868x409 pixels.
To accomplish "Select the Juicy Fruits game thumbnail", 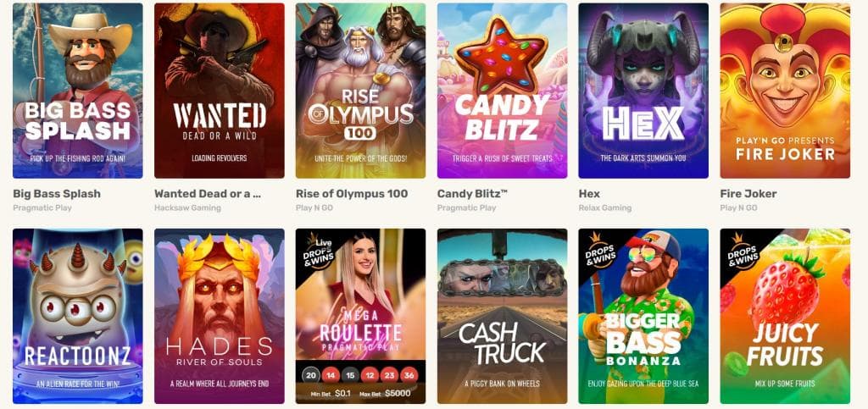I will pos(785,316).
